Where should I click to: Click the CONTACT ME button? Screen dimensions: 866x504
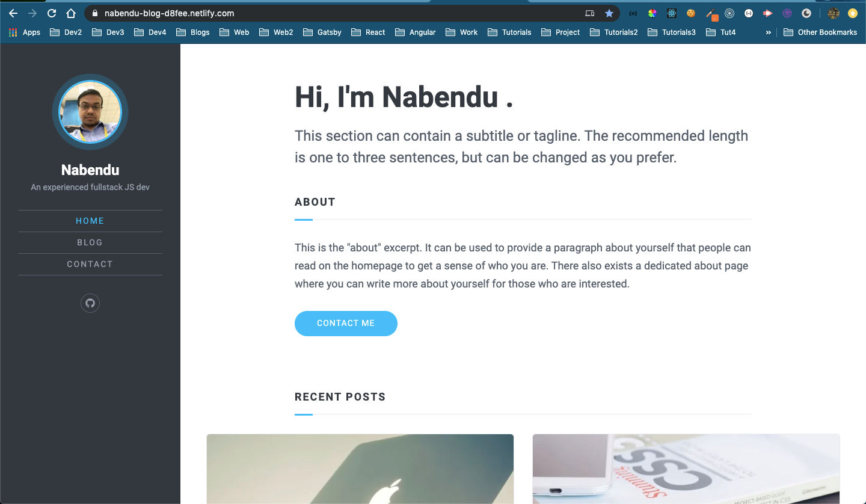click(x=346, y=324)
